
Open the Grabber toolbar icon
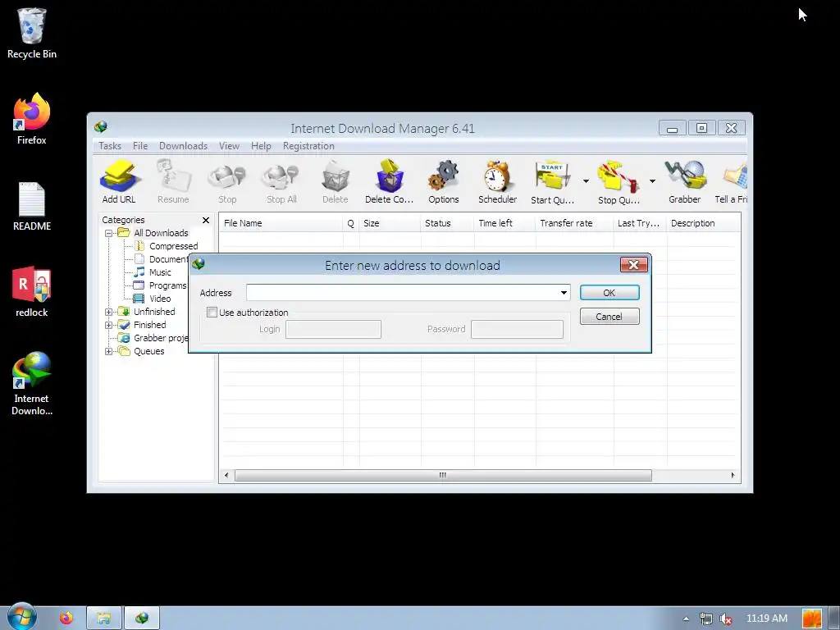685,181
